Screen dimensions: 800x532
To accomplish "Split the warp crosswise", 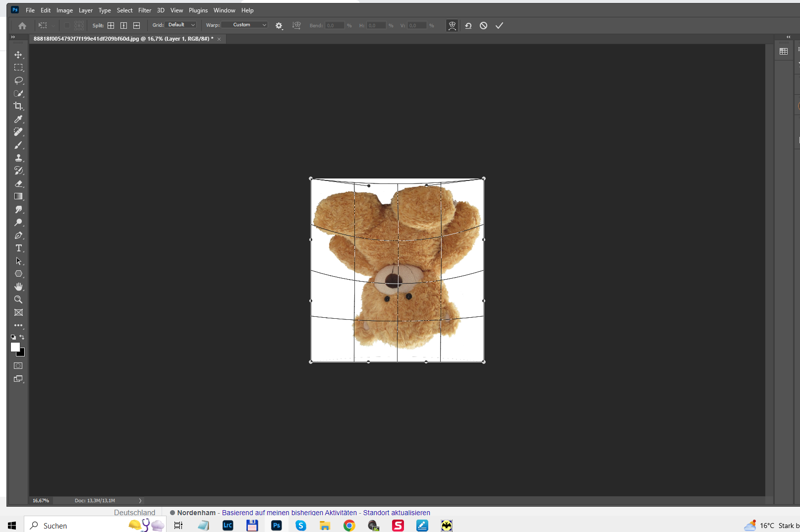I will click(x=111, y=25).
